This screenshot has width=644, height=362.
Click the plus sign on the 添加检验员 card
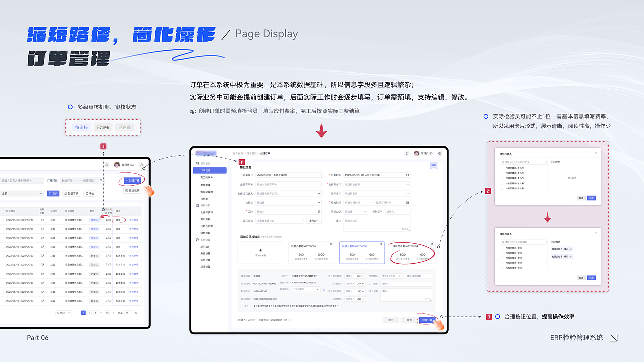click(x=260, y=250)
